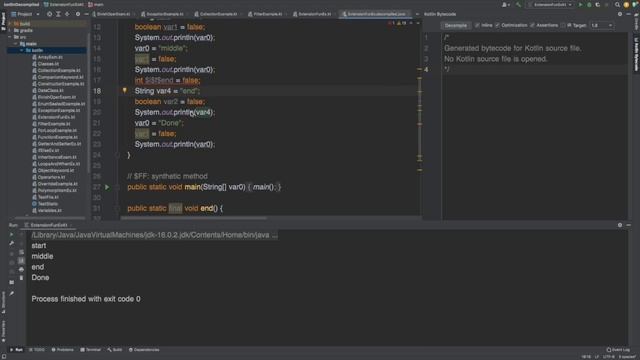Toggle the Assertions checkbox

[x=532, y=25]
